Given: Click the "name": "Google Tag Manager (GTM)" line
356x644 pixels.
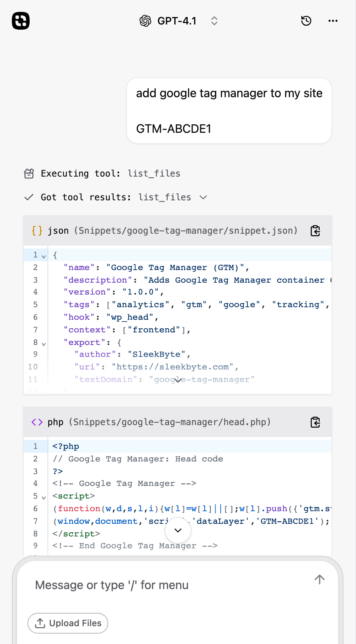Looking at the screenshot, I should click(x=156, y=268).
